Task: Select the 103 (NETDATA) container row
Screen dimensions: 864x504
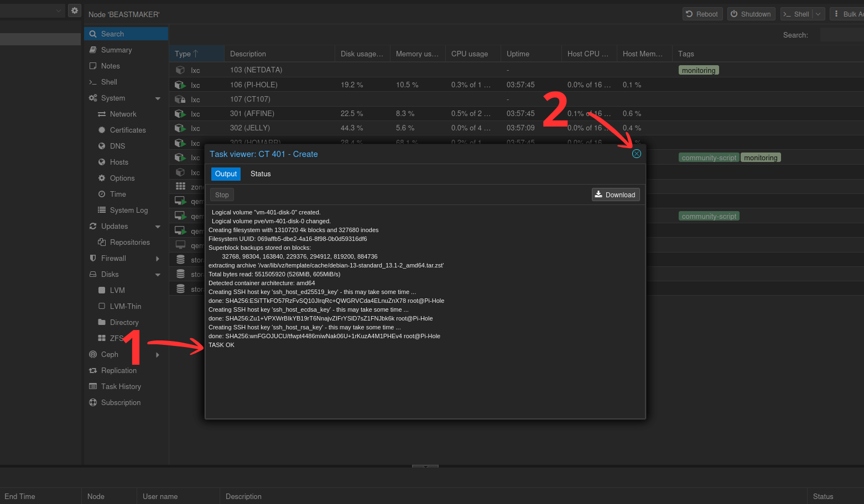Action: pos(516,70)
